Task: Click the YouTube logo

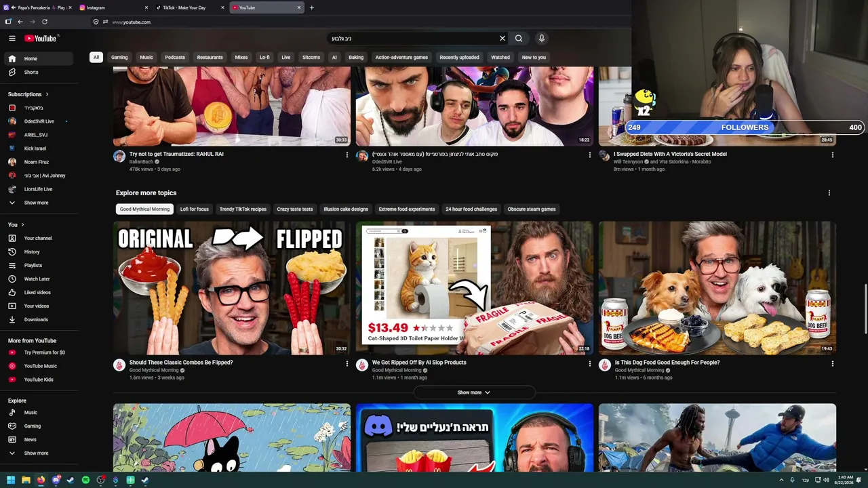Action: (x=41, y=39)
